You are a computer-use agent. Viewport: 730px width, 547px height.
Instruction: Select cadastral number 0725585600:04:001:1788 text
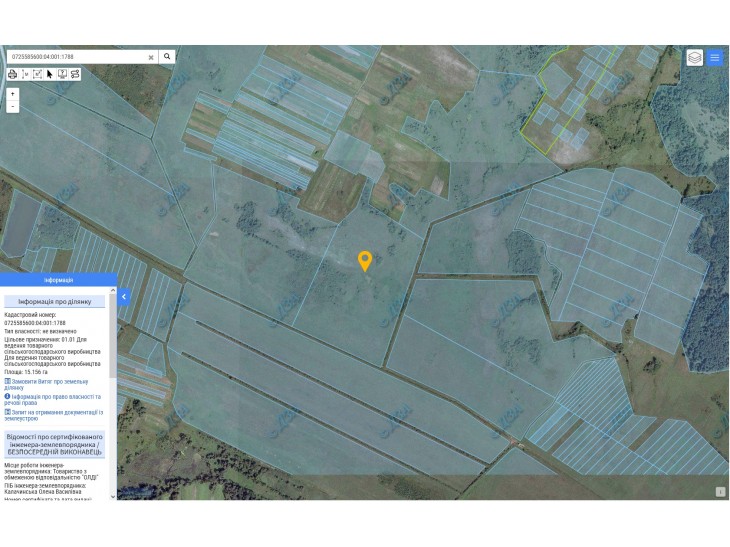tap(35, 323)
